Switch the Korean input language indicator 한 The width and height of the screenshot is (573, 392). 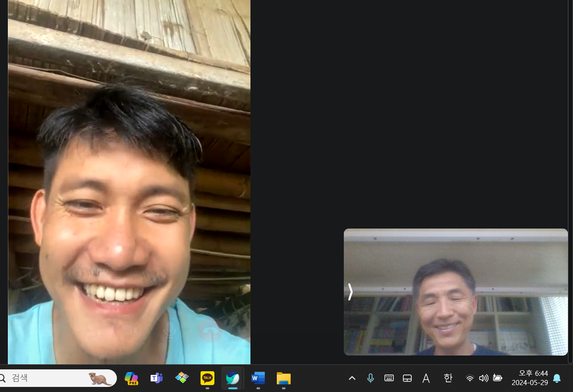(448, 378)
